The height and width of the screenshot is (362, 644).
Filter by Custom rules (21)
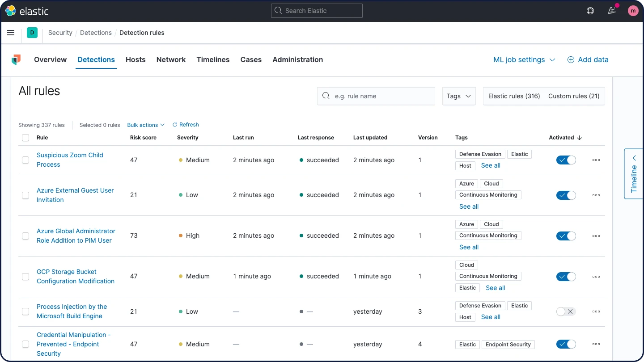point(574,96)
